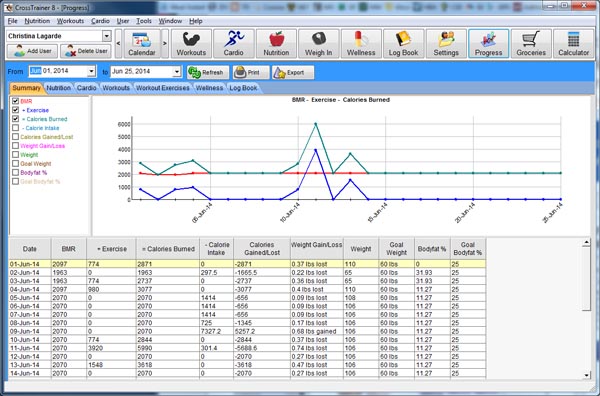Click the Refresh button
Image resolution: width=600 pixels, height=396 pixels.
(x=208, y=72)
